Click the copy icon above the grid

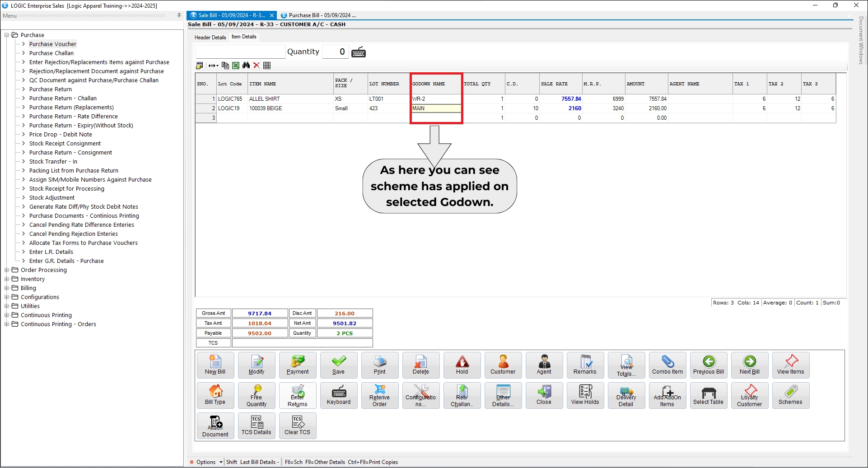point(225,66)
